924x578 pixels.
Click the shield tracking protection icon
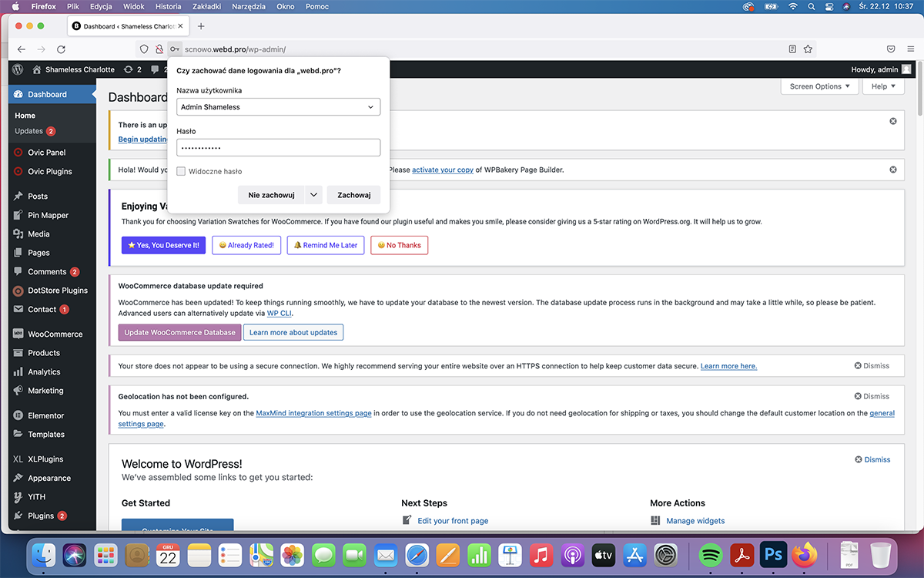pyautogui.click(x=143, y=49)
